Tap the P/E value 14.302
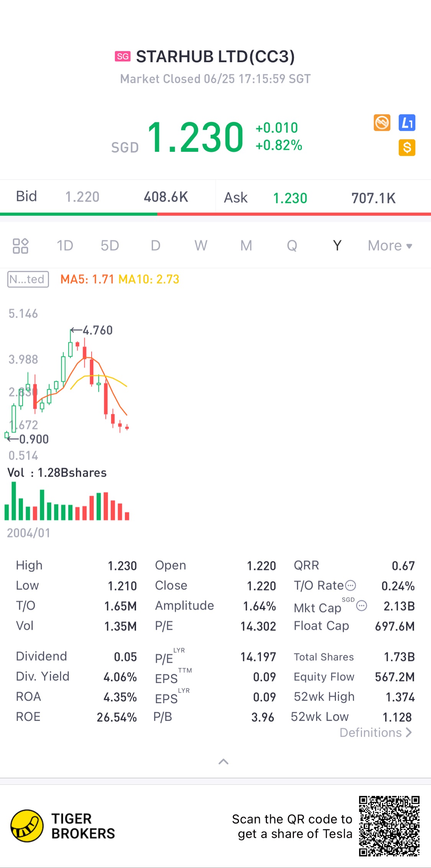 tap(258, 626)
